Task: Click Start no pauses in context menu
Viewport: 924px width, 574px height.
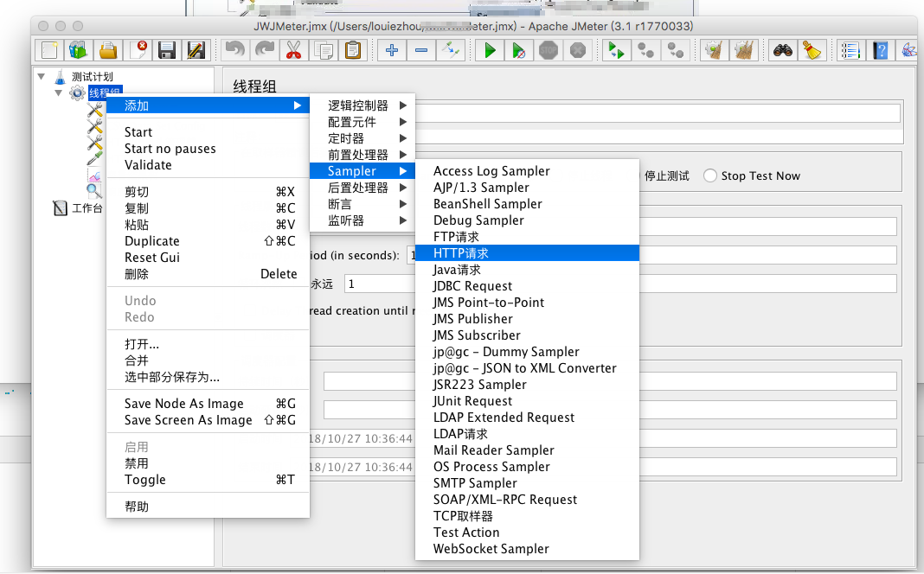Action: 208,149
